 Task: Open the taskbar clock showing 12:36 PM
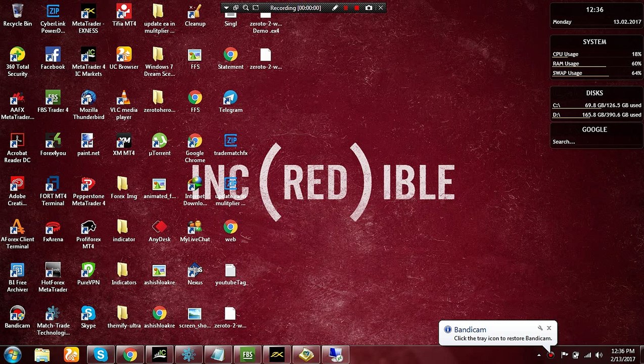coord(622,355)
